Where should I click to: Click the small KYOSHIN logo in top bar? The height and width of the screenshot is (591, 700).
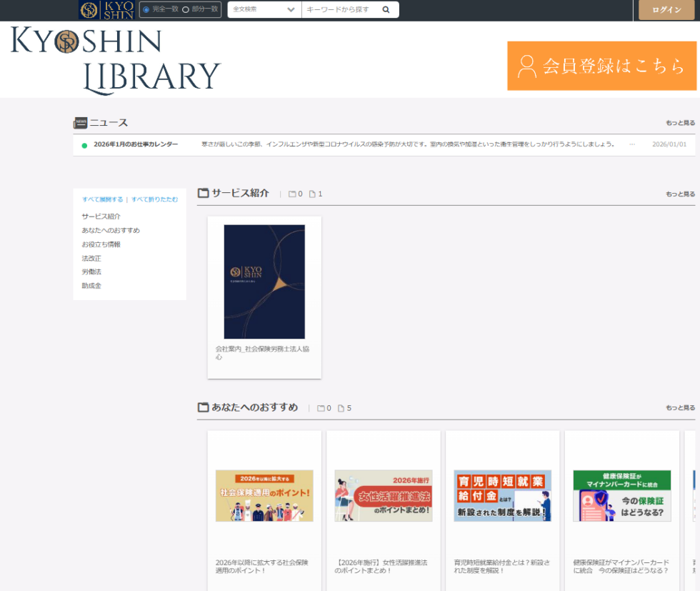107,10
